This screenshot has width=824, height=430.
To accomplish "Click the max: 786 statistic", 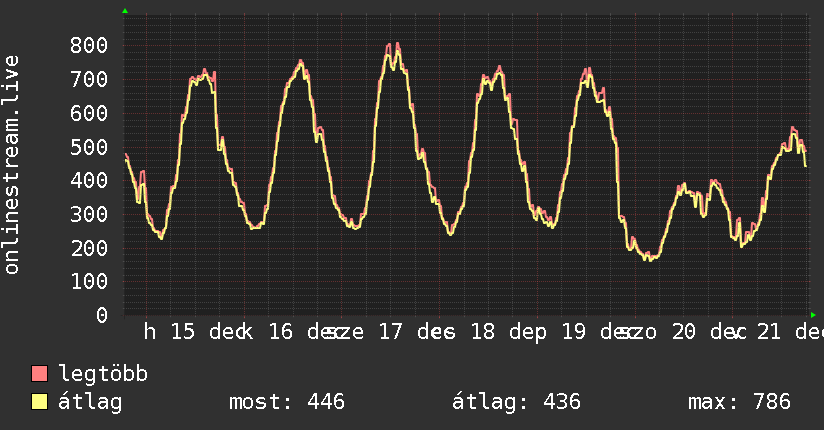I will (x=739, y=402).
